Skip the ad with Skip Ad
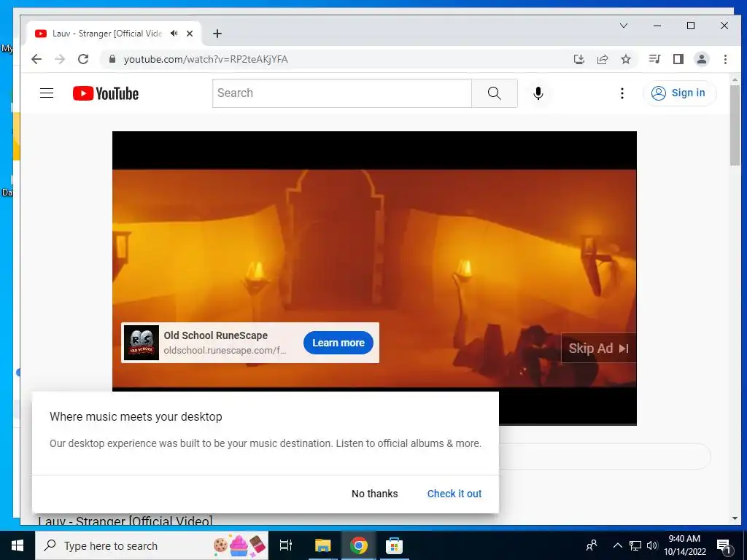747x560 pixels. click(598, 349)
